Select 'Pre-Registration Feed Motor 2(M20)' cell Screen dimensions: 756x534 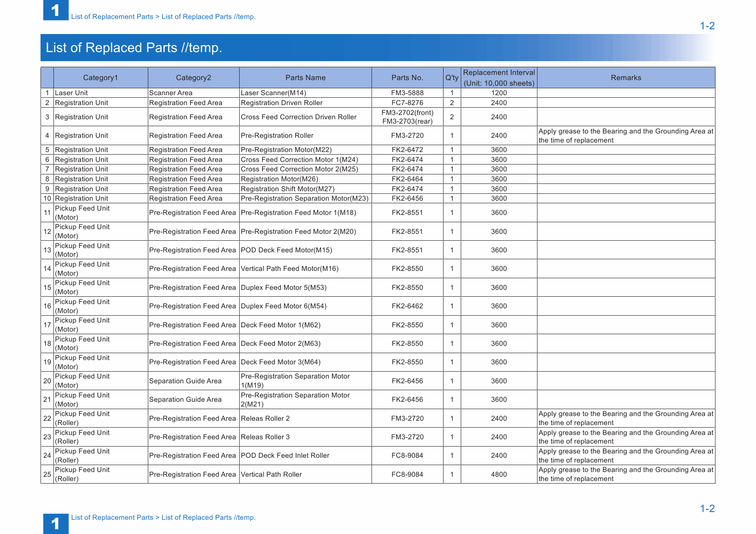click(306, 232)
